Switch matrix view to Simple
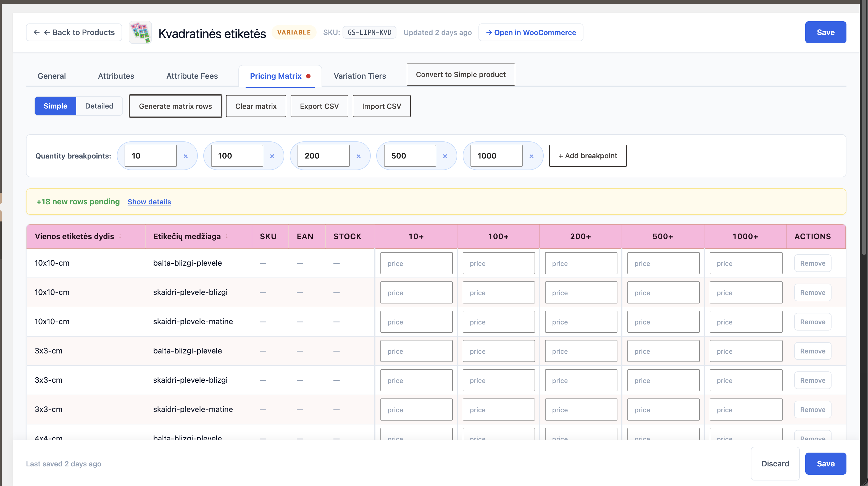 point(55,106)
